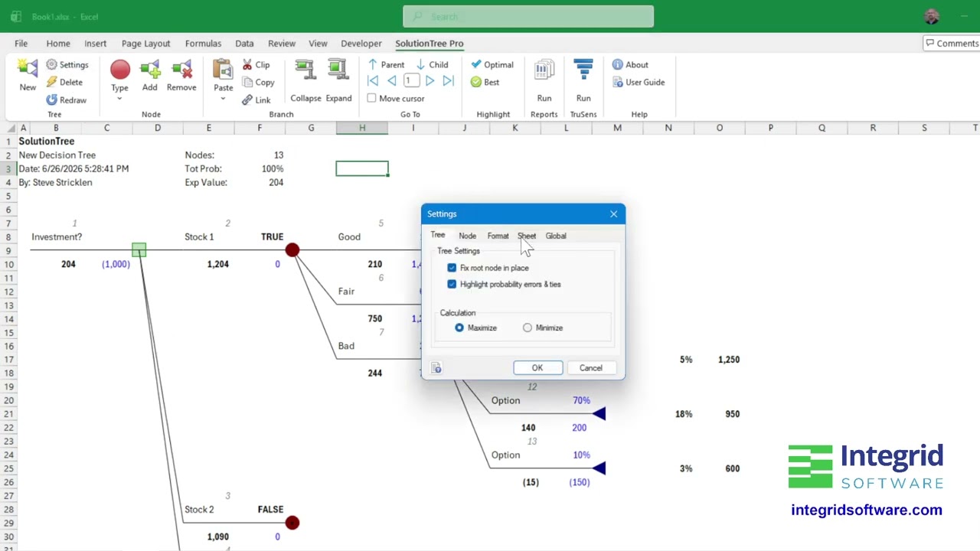Open the File menu
Screen dimensions: 980x551
[x=21, y=44]
